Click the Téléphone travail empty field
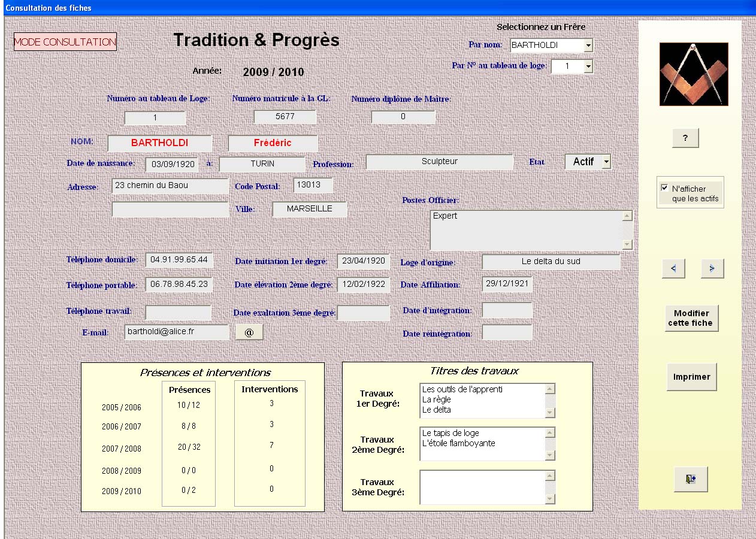The width and height of the screenshot is (756, 539). click(178, 313)
